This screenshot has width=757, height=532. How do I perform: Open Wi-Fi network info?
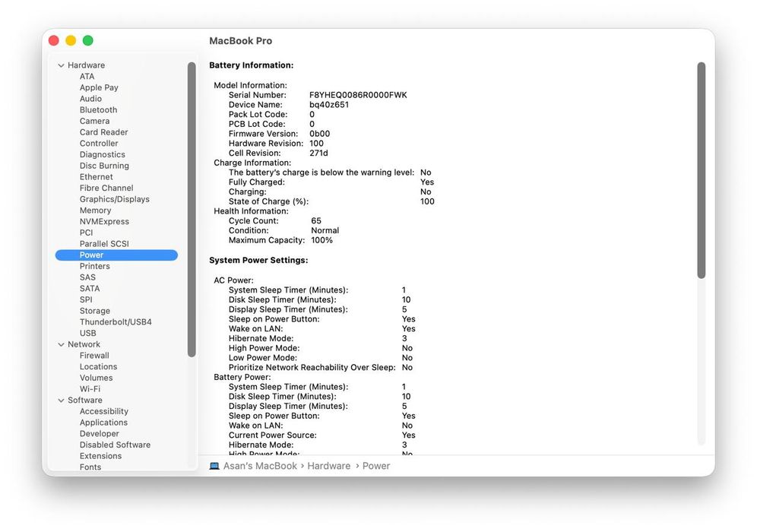pos(90,388)
